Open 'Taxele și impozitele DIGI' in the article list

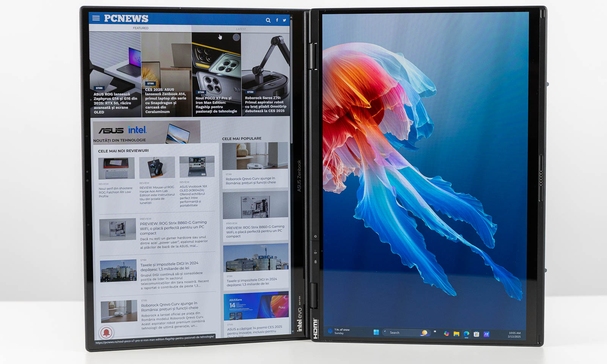point(169,266)
